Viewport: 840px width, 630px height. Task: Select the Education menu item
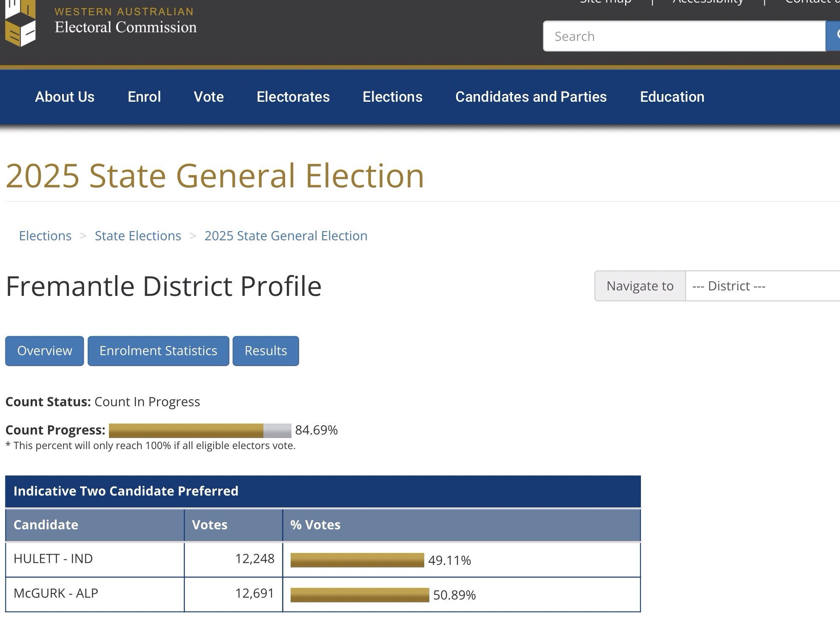672,97
